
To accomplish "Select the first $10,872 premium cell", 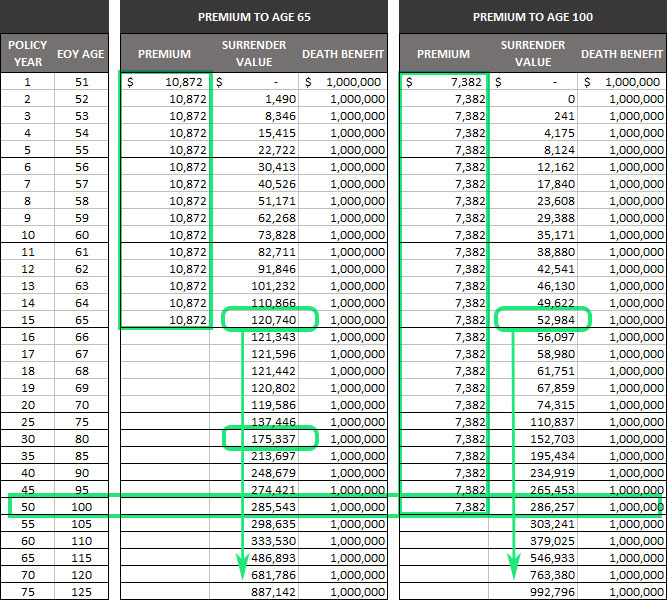I will (x=165, y=82).
